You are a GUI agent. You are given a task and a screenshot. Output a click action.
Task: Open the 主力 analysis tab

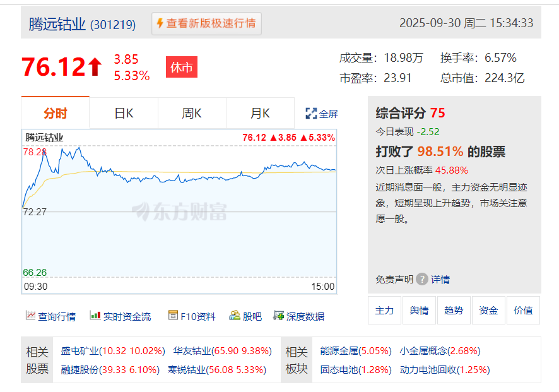pos(384,311)
